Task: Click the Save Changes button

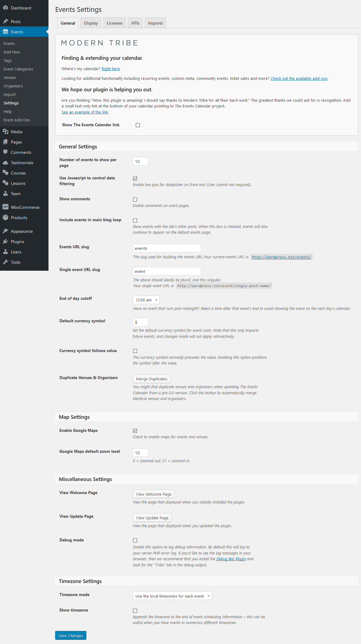Action: (x=71, y=635)
